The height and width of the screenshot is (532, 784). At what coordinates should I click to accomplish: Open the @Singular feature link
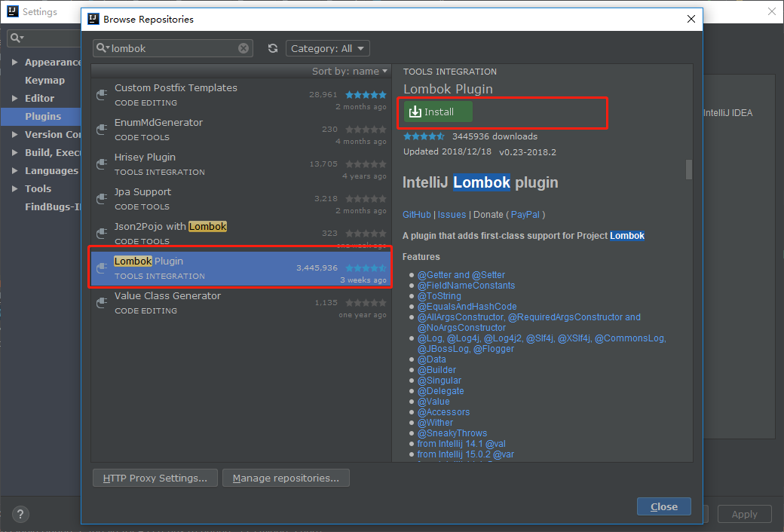tap(439, 381)
